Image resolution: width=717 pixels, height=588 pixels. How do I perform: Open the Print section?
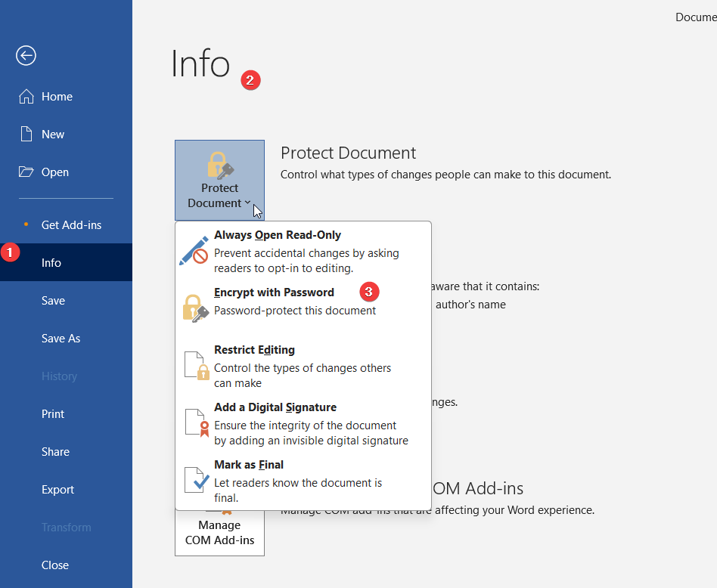click(x=52, y=413)
